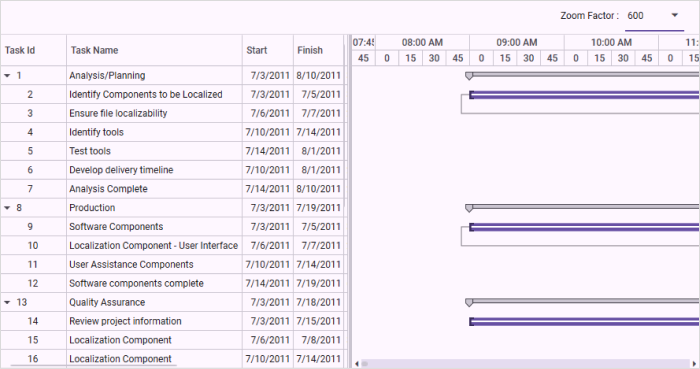700x369 pixels.
Task: Select the 'Identify tools' task name
Action: (x=96, y=132)
